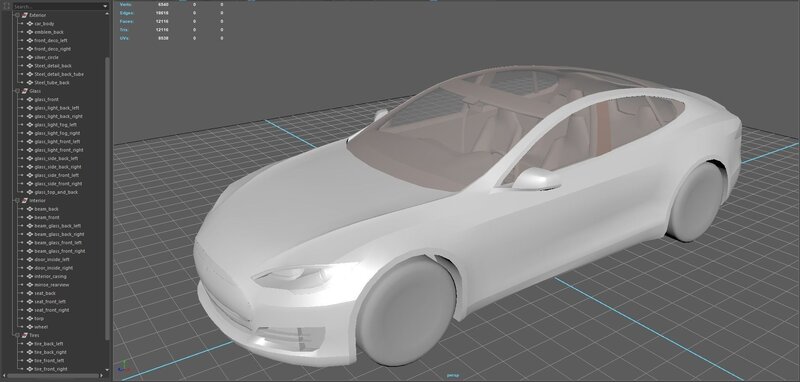This screenshot has height=382, width=800.
Task: Click the Exterior group node icon
Action: [x=24, y=15]
